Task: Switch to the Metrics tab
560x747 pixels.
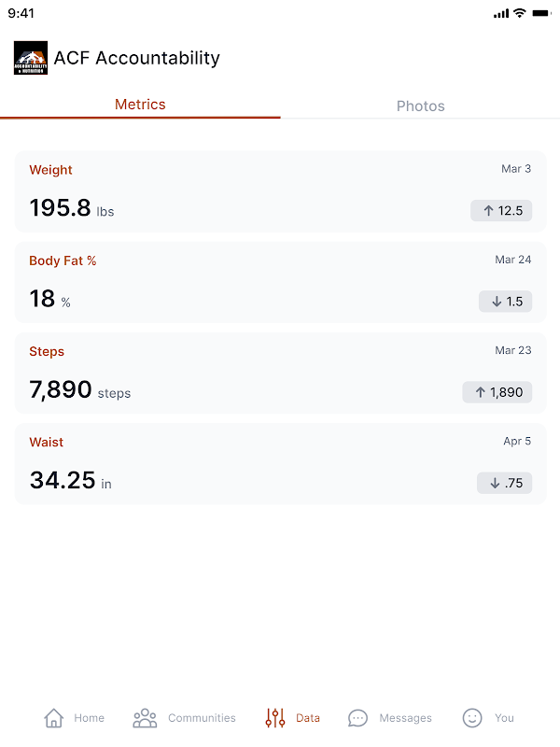Action: tap(140, 105)
